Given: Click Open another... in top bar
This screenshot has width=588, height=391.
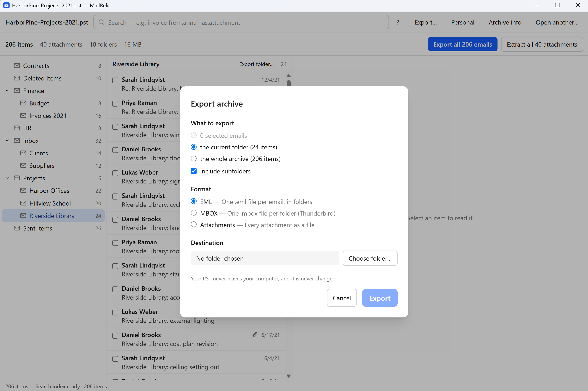Looking at the screenshot, I should (x=557, y=23).
